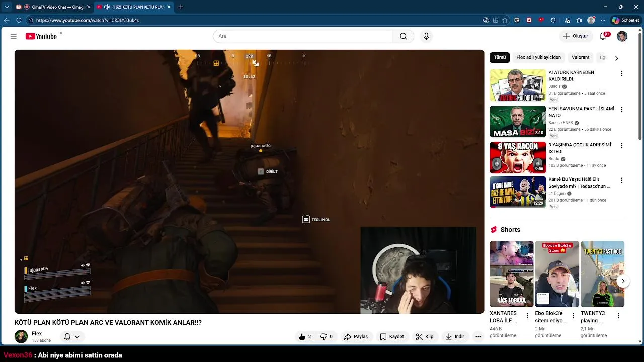Open the XANTARES LOBA İLE short
Screen dimensions: 644x362
pyautogui.click(x=512, y=274)
